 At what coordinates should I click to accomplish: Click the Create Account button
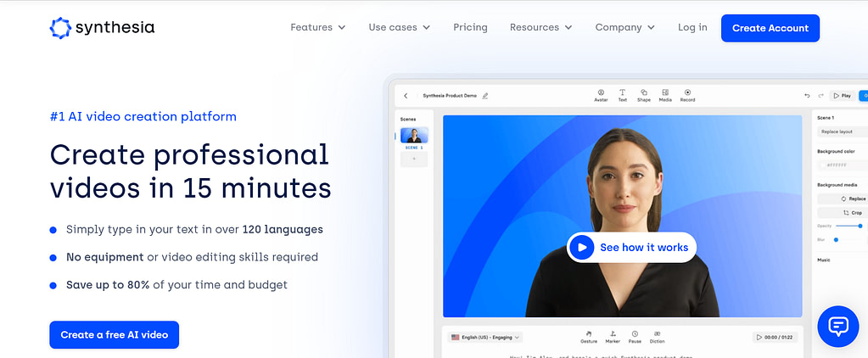[x=770, y=28]
